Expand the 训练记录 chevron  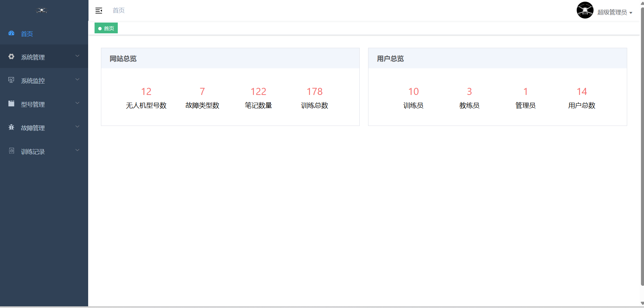[77, 150]
